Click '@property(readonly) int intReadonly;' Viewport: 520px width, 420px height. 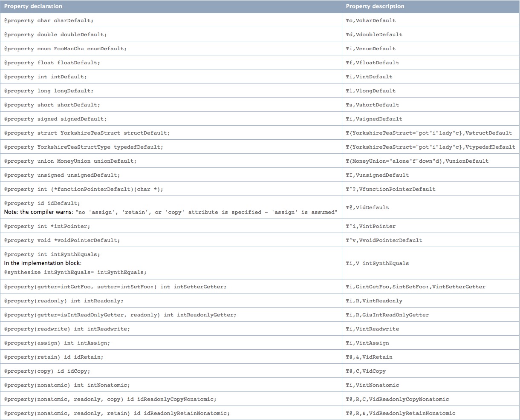[x=64, y=301]
